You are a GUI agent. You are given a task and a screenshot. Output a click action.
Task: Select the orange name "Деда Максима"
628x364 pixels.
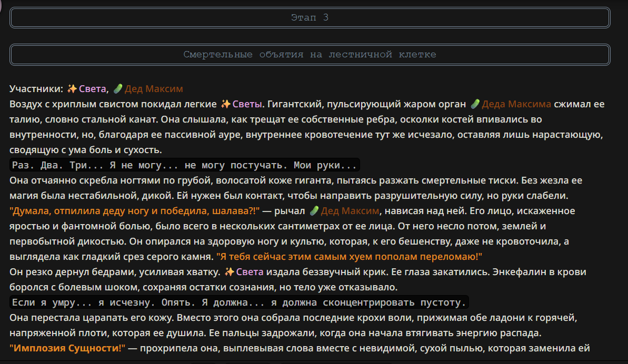pos(516,104)
